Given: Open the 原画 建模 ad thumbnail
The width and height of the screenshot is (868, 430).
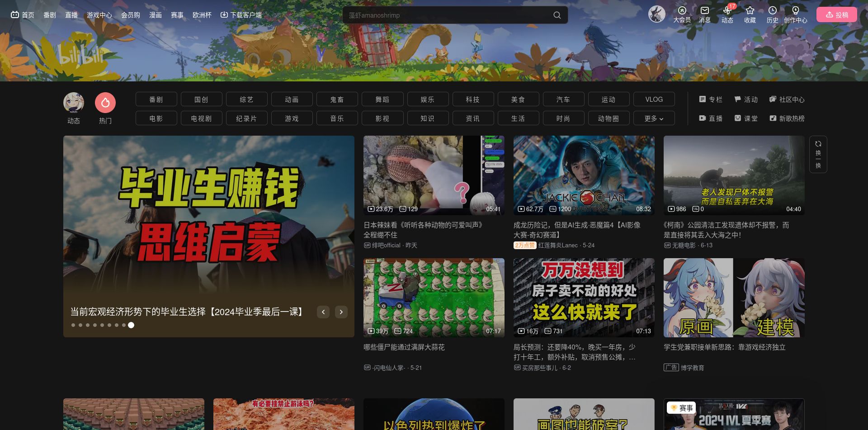Looking at the screenshot, I should pos(734,298).
